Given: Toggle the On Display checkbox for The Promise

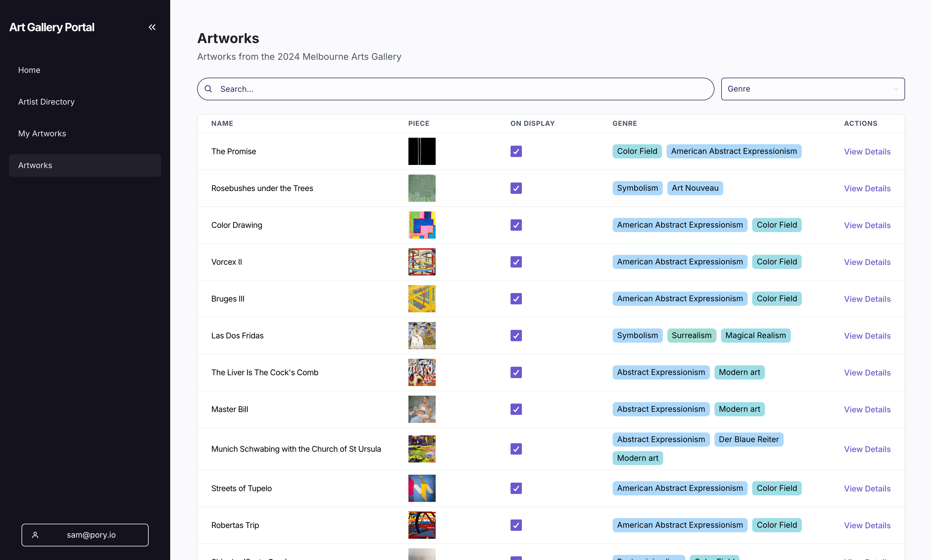Looking at the screenshot, I should click(x=516, y=151).
